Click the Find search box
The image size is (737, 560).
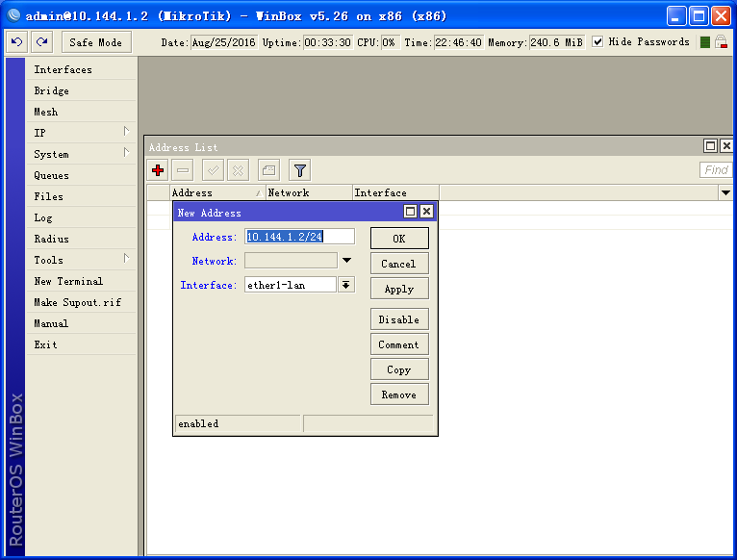click(716, 169)
